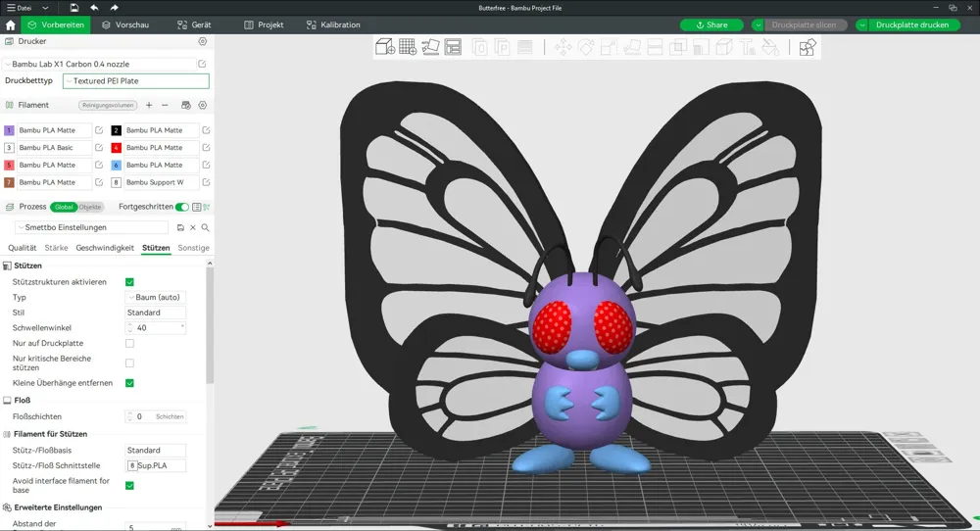Click the redo arrow icon
980x531 pixels.
coord(114,8)
